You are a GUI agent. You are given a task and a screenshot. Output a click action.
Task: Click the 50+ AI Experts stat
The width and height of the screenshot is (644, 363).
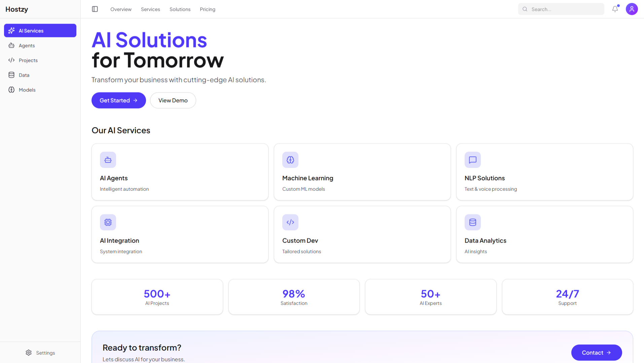point(431,297)
